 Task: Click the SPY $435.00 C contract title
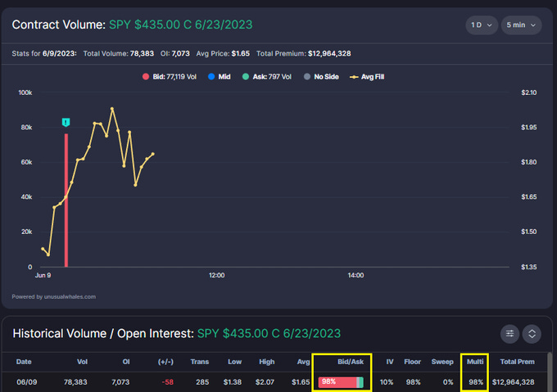(x=181, y=25)
